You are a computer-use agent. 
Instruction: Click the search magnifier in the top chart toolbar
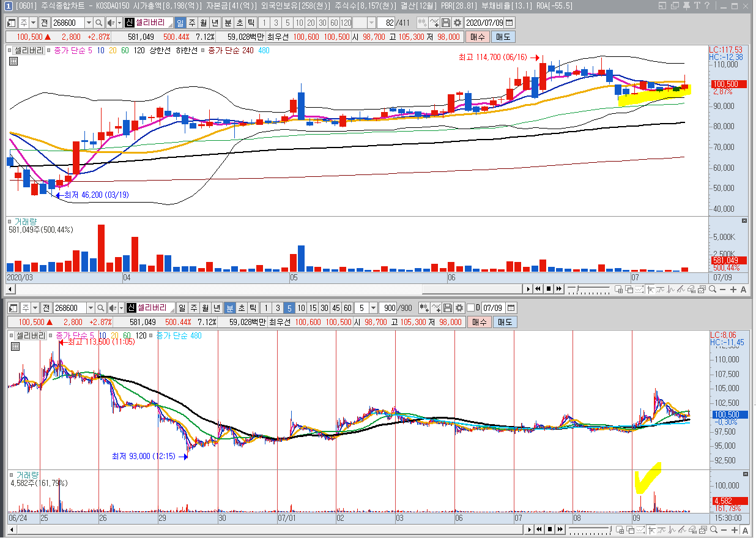[98, 23]
